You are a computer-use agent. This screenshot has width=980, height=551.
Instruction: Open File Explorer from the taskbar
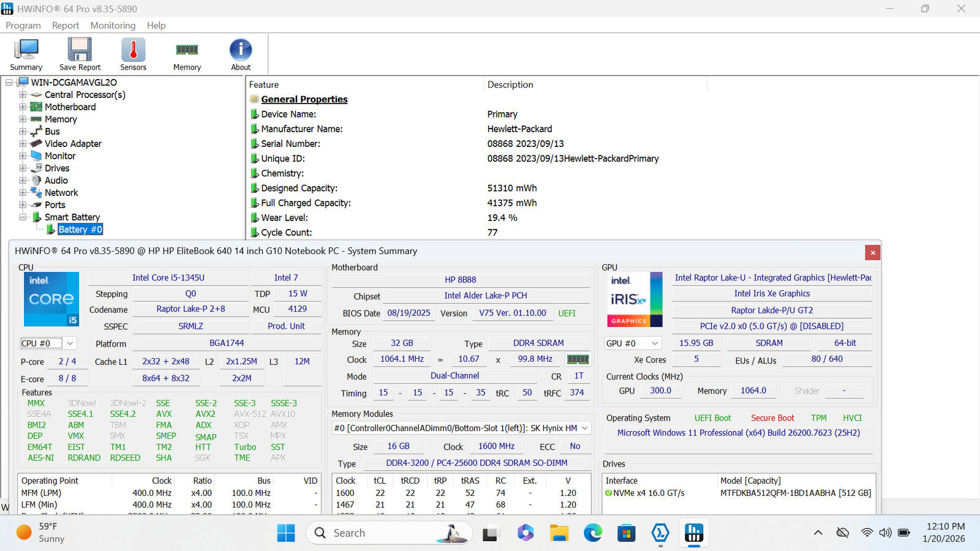point(559,533)
